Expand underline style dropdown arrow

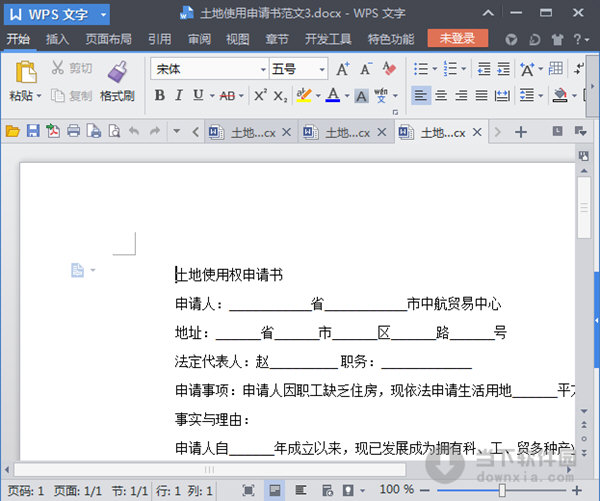[212, 96]
